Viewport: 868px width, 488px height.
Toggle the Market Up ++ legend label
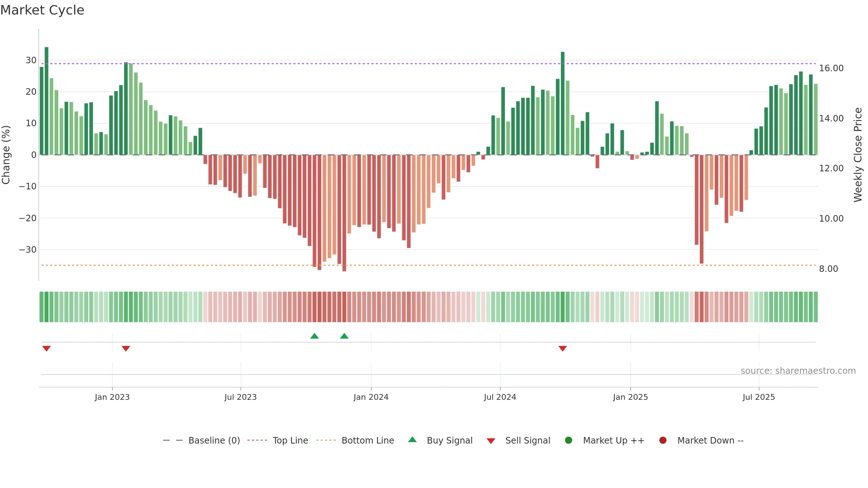pyautogui.click(x=614, y=440)
